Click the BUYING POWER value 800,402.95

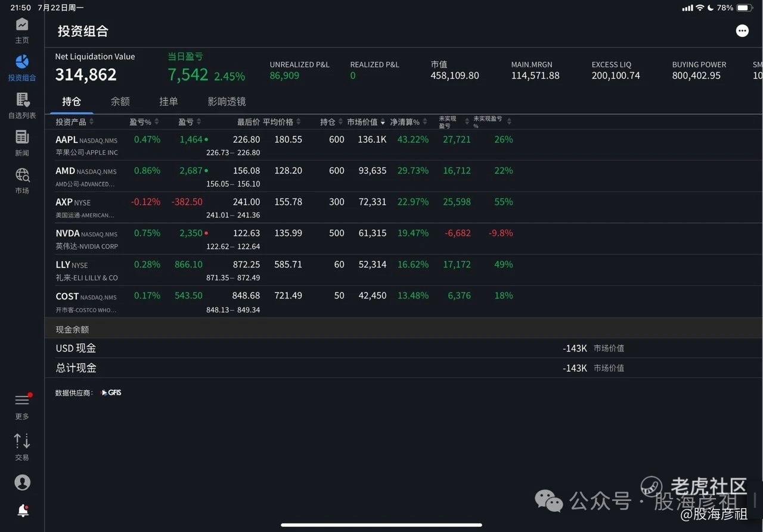(x=696, y=76)
